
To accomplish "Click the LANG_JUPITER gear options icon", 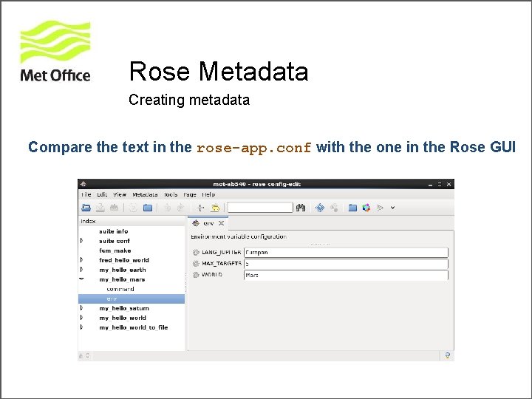I will click(196, 253).
